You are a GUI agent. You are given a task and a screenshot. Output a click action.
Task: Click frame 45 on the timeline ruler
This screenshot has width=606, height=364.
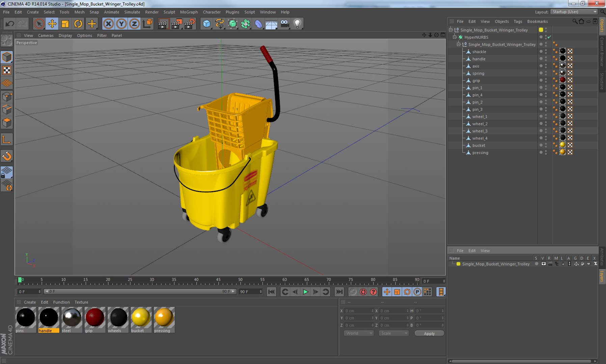coord(218,280)
